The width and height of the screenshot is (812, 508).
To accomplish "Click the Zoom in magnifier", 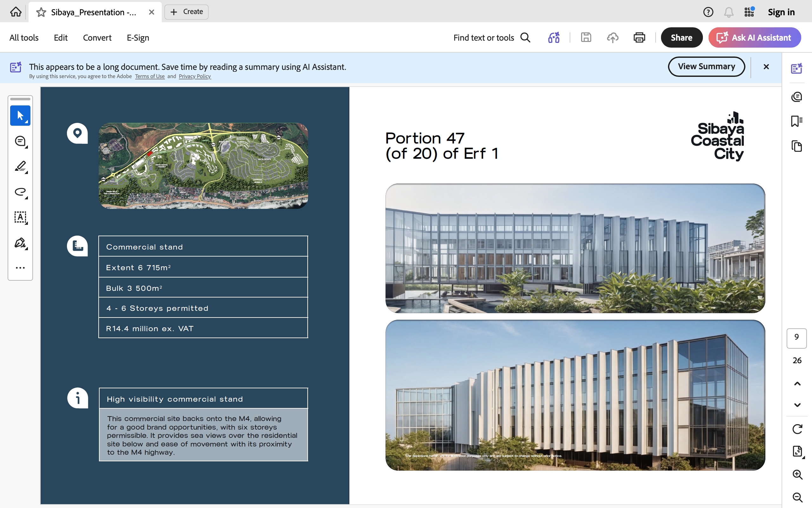I will click(797, 474).
